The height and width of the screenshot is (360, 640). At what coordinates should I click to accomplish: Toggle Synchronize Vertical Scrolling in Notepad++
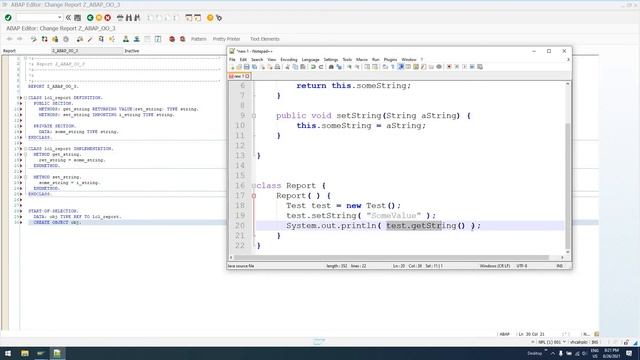[x=367, y=67]
